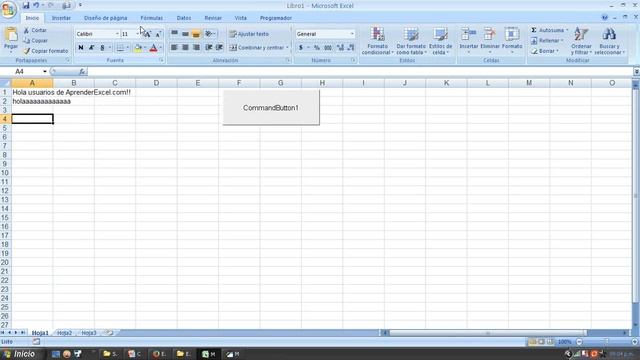The width and height of the screenshot is (640, 360).
Task: Increase decimal places icon
Action: 340,48
